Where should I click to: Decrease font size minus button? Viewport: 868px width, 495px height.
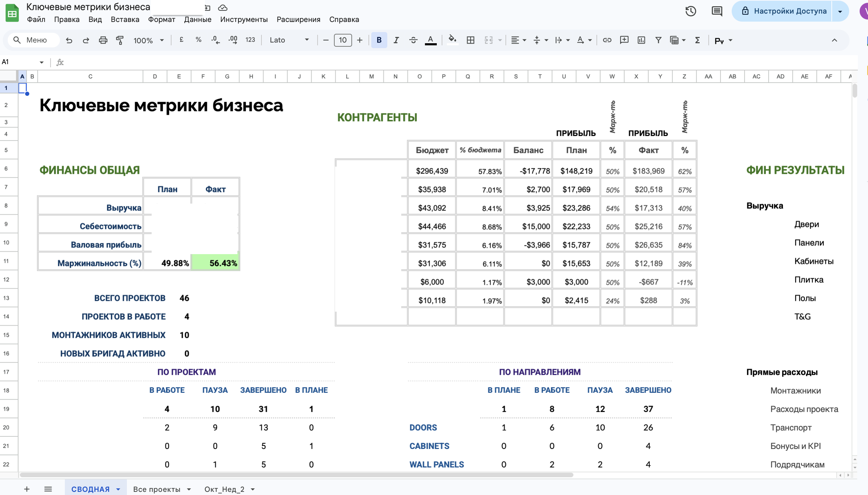point(326,40)
